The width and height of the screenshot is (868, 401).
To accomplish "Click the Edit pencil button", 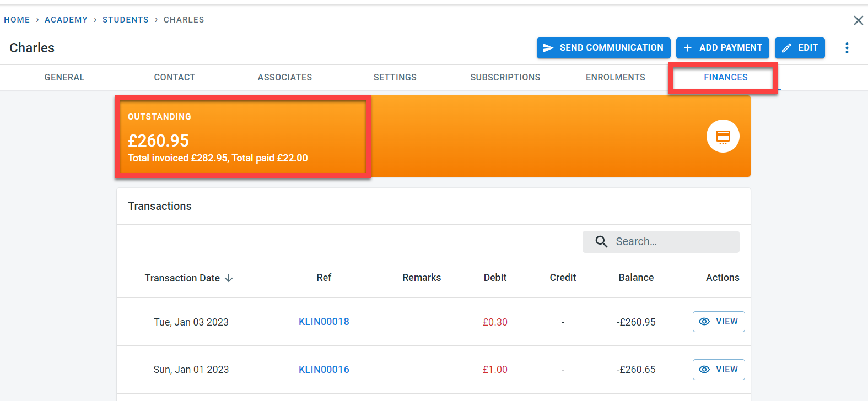I will click(x=799, y=48).
